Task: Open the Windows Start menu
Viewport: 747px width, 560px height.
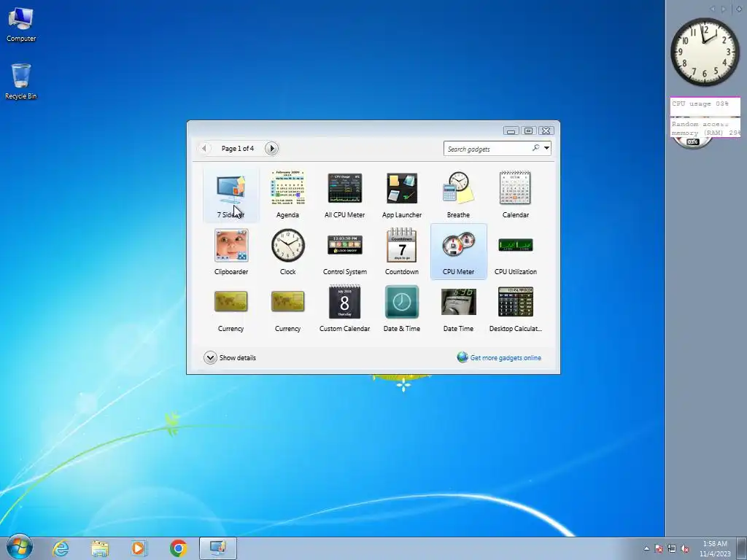Action: point(20,547)
